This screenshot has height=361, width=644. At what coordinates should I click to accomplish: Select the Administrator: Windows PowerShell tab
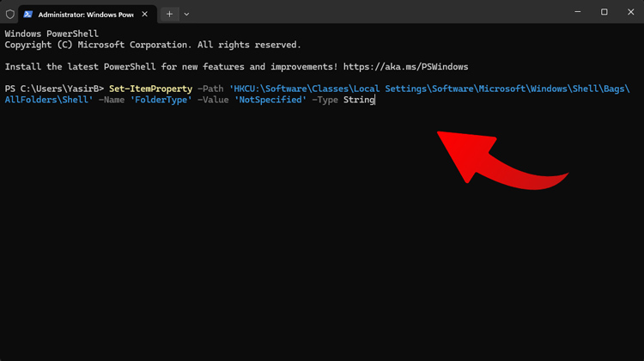pyautogui.click(x=88, y=15)
